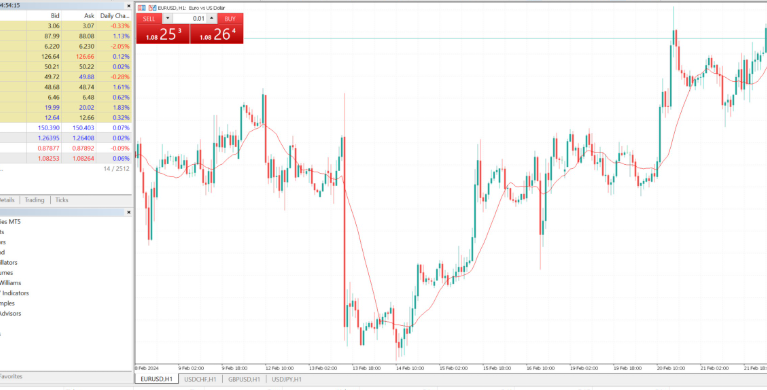
Task: Close the Navigator panel
Action: [x=129, y=212]
